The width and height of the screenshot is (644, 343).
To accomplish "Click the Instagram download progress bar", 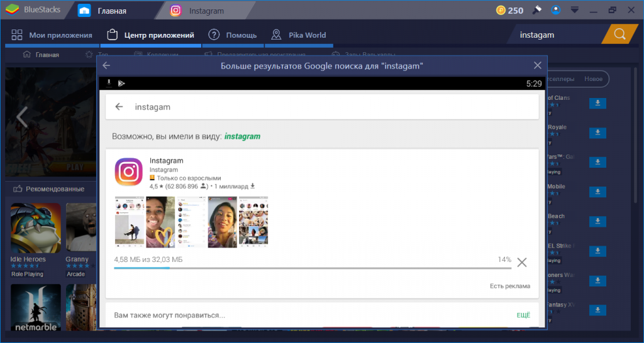I will click(x=312, y=268).
